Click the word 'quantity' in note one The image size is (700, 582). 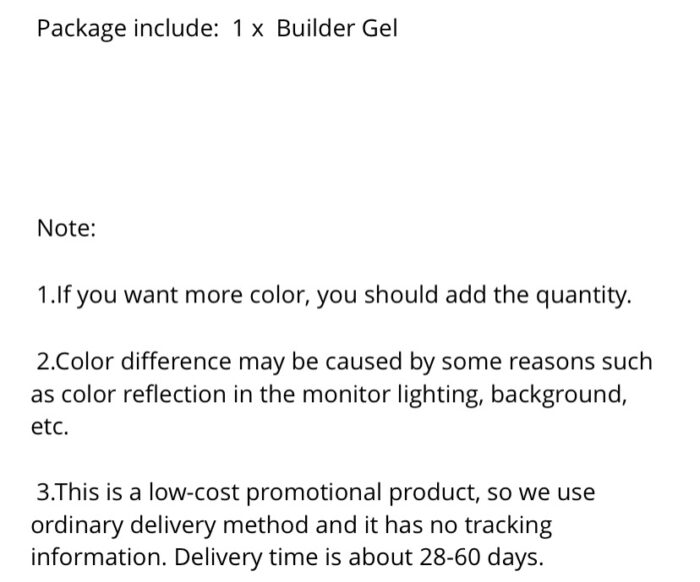tap(584, 296)
